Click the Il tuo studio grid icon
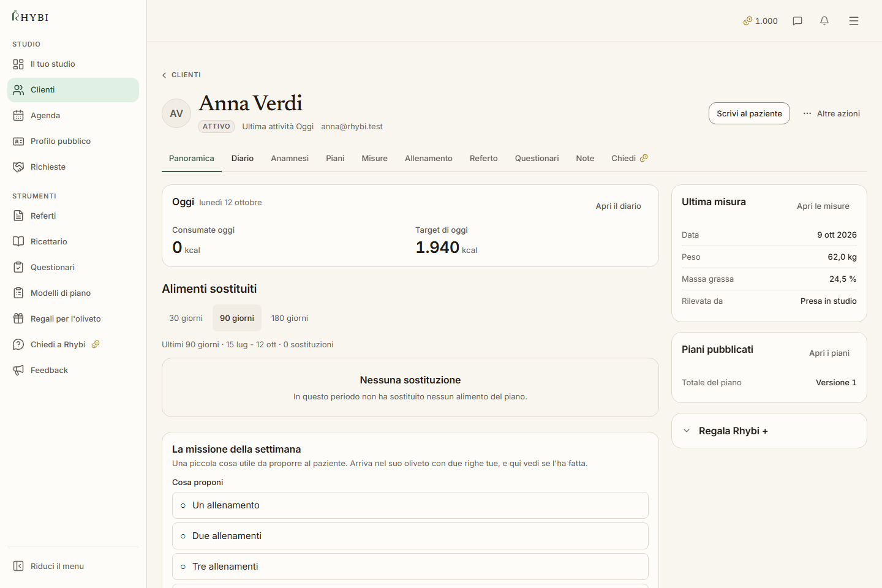The width and height of the screenshot is (882, 588). coord(18,64)
